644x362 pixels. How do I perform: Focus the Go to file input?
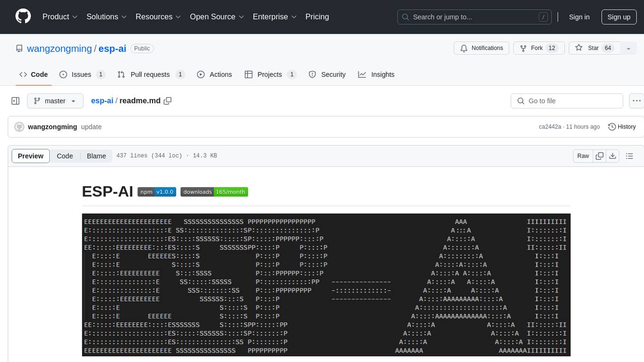tap(567, 101)
